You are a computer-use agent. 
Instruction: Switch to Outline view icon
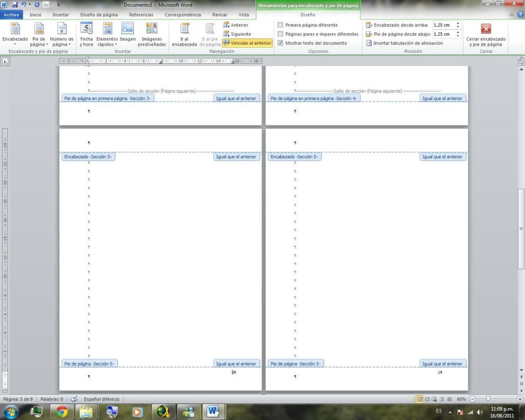(441, 399)
